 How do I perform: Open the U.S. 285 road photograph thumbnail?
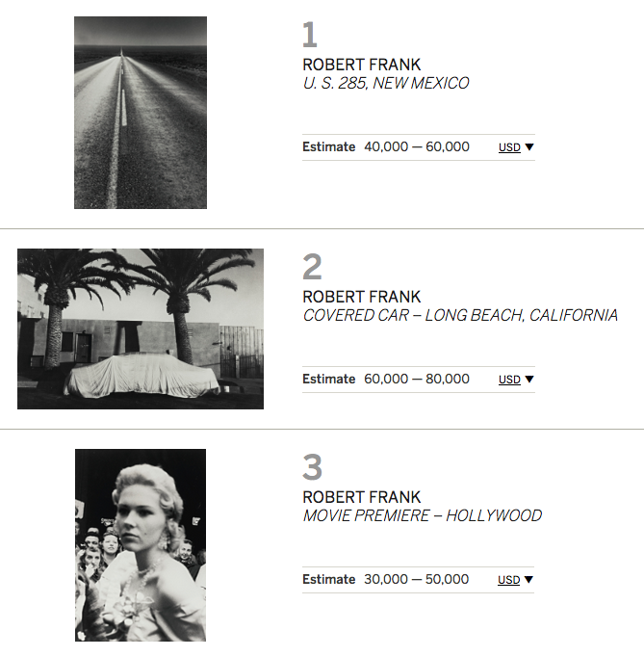(141, 113)
